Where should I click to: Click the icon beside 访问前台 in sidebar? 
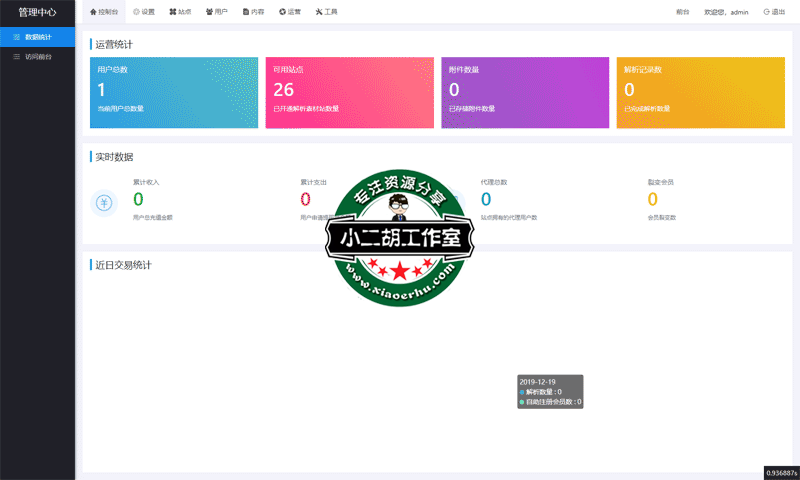click(16, 57)
